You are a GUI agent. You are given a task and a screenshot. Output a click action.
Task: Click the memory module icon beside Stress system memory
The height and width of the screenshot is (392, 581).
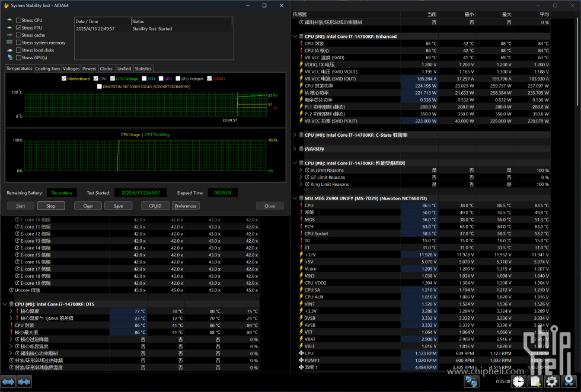9,43
